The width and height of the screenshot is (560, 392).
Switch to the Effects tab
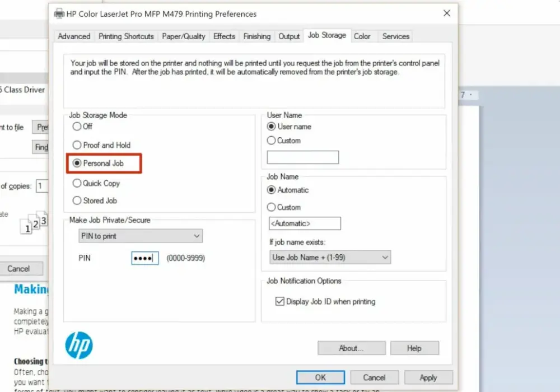click(x=225, y=36)
